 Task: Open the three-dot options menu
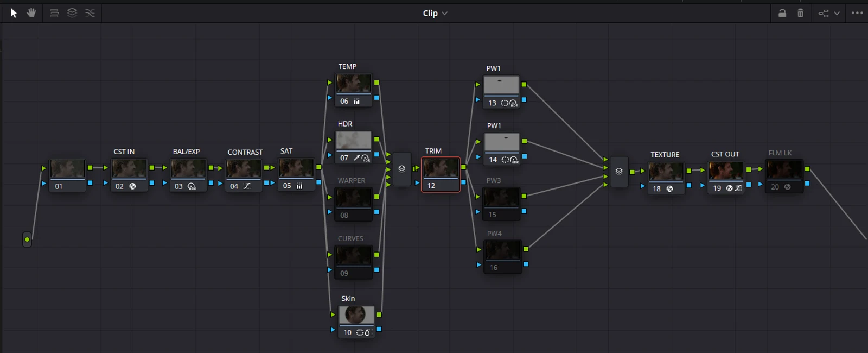pos(857,13)
